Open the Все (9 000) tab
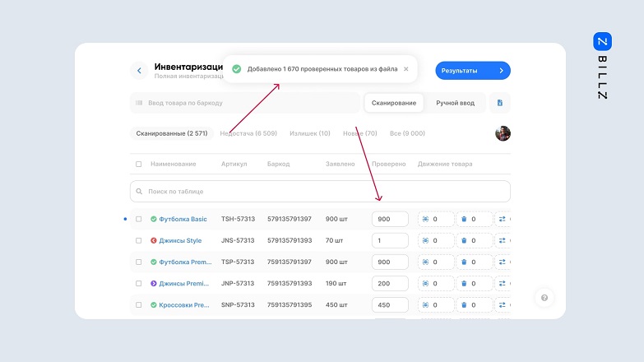Image resolution: width=644 pixels, height=362 pixels. pos(407,133)
